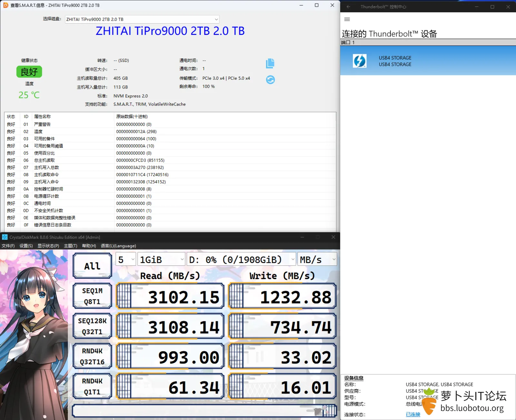This screenshot has width=516, height=420.
Task: Click the bottom comment field in CrystalDiskMark
Action: coord(204,411)
